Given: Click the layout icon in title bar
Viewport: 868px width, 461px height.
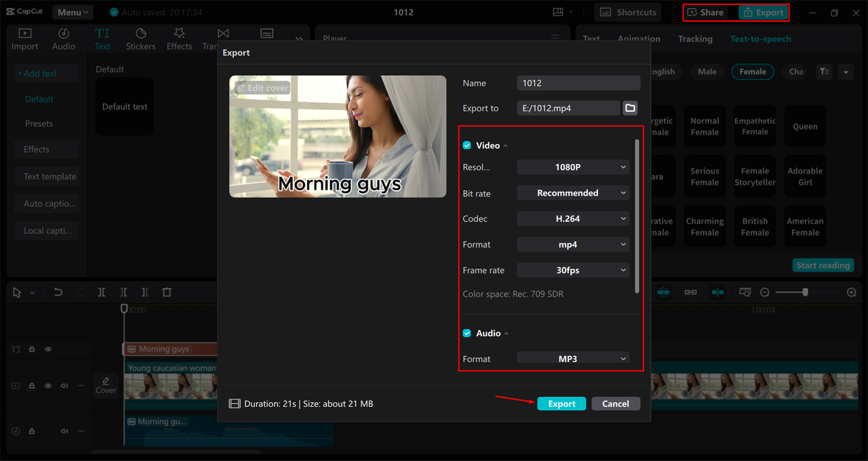Looking at the screenshot, I should tap(558, 12).
